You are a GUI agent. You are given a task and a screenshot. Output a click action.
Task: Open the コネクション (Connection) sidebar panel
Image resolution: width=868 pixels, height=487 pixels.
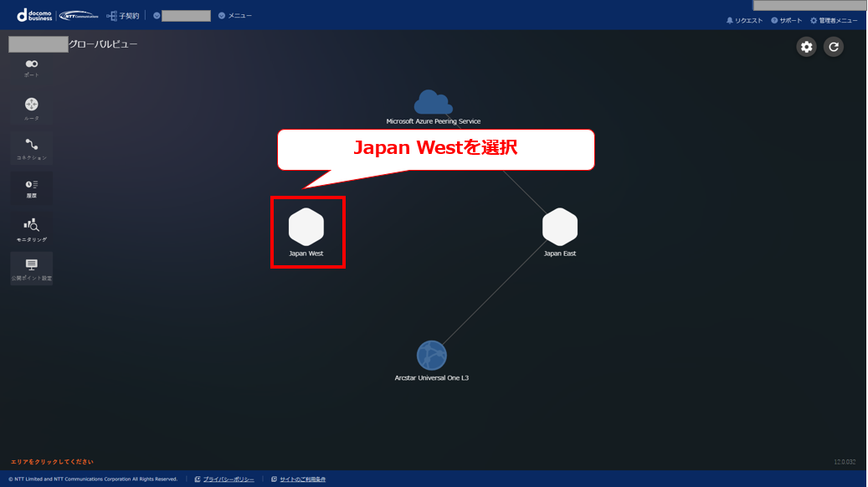pos(32,148)
